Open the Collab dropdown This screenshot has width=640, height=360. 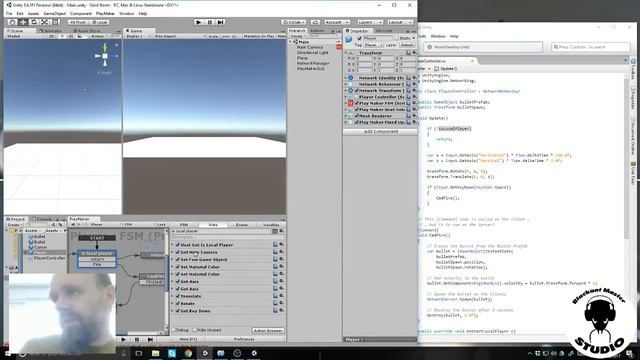294,22
